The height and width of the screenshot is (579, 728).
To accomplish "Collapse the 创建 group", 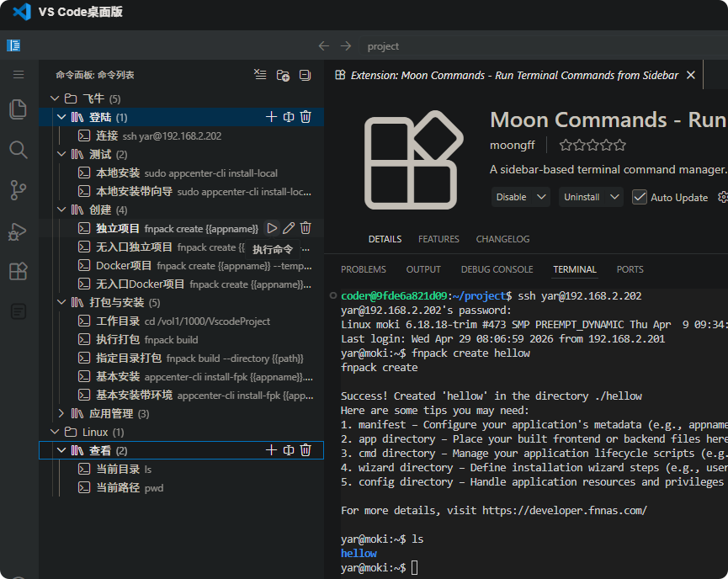I will pos(61,210).
